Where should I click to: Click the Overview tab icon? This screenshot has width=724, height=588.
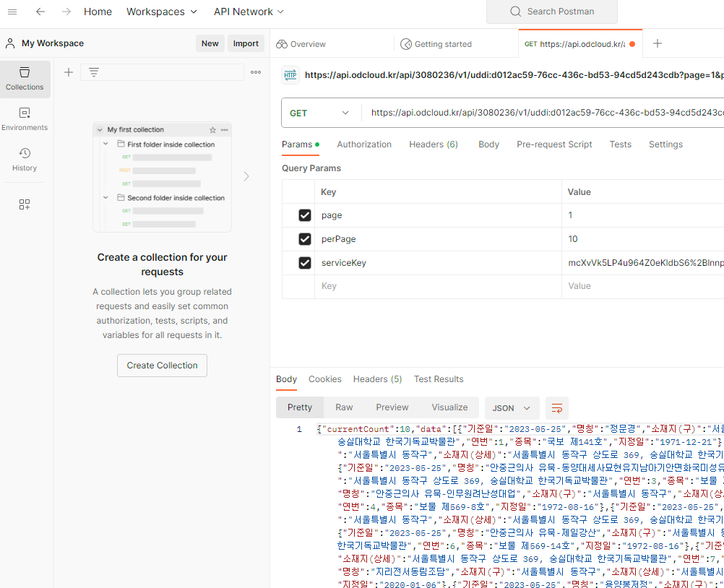click(282, 44)
